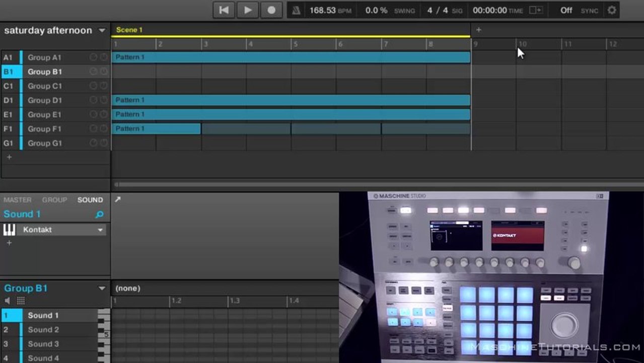Click the magnifier icon next to Sound 1

tap(100, 215)
